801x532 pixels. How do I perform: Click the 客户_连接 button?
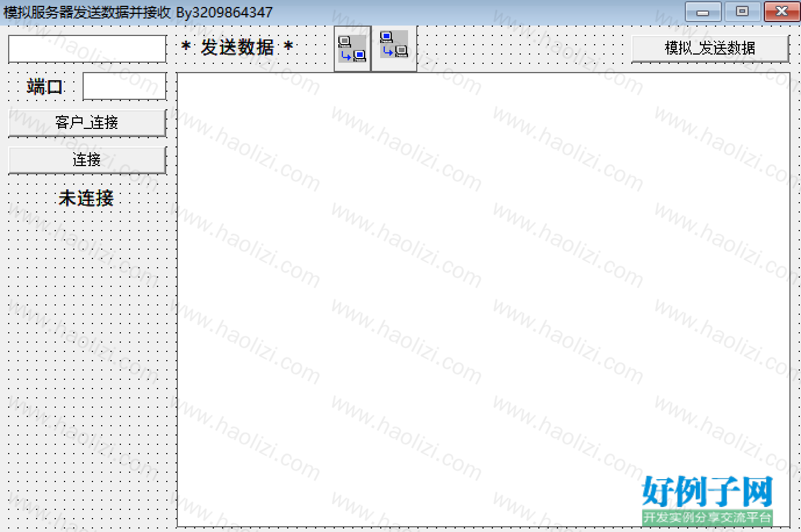click(x=87, y=123)
